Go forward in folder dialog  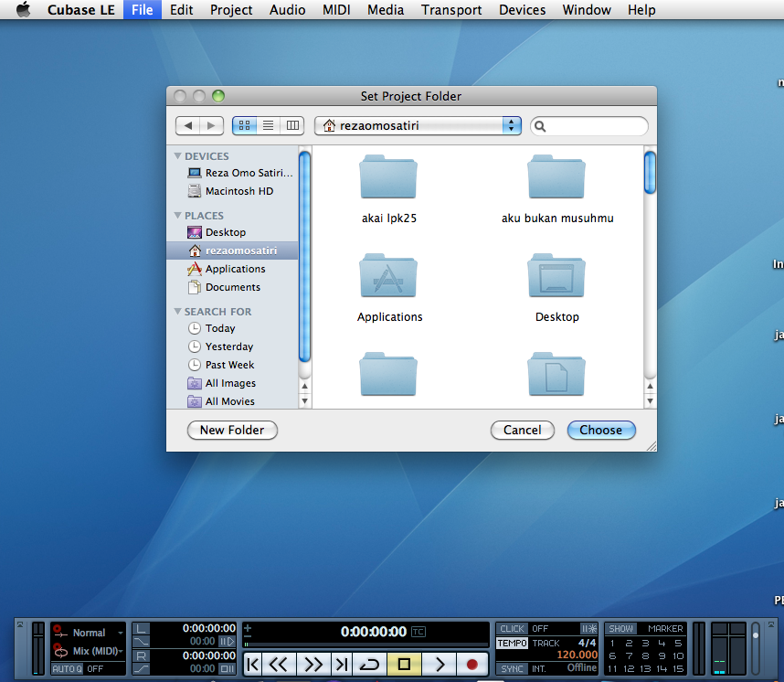[x=211, y=125]
